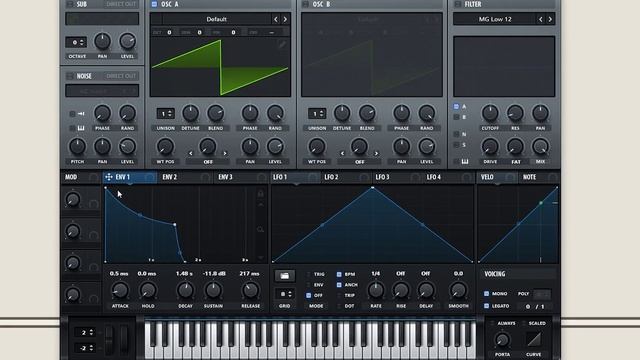Click the Filter Drive knob
Image resolution: width=640 pixels, height=360 pixels.
pyautogui.click(x=490, y=147)
